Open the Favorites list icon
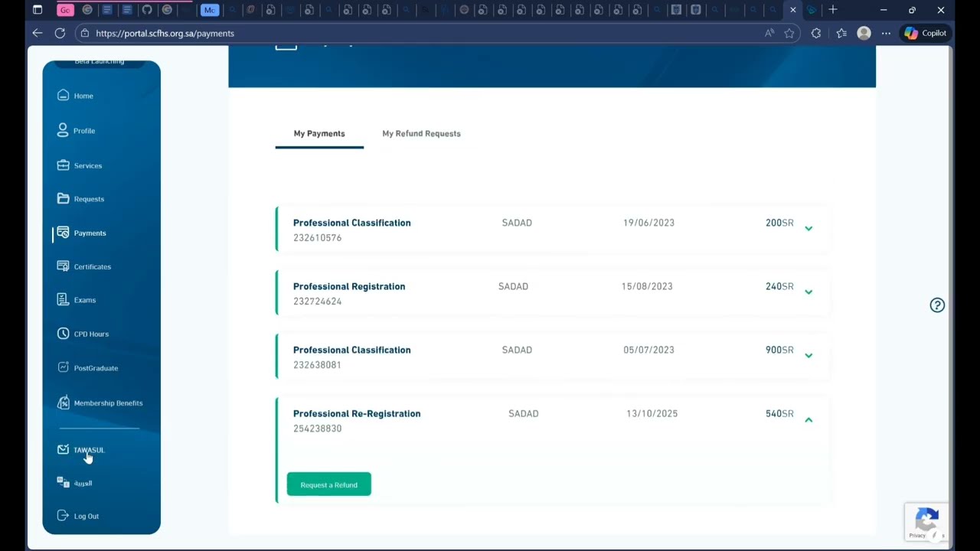 tap(841, 33)
